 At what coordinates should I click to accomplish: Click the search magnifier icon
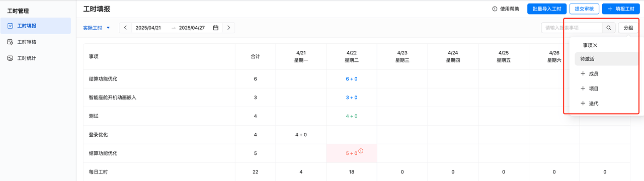[x=609, y=28]
